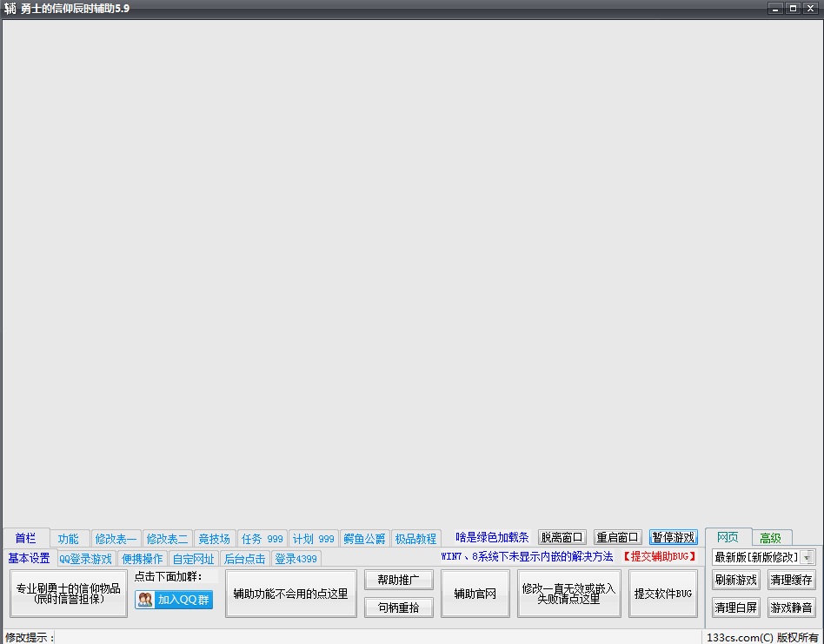Click the 啥是绿色加载条 link
The image size is (824, 644).
tap(493, 537)
